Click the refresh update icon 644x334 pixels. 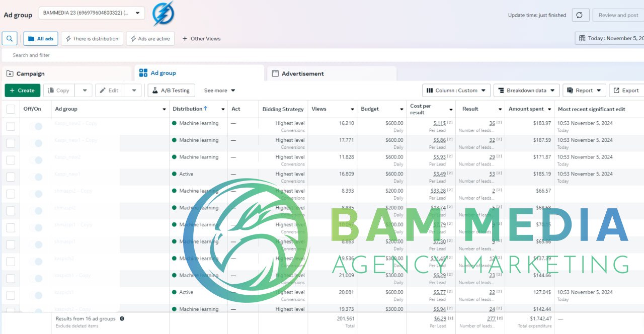(581, 15)
